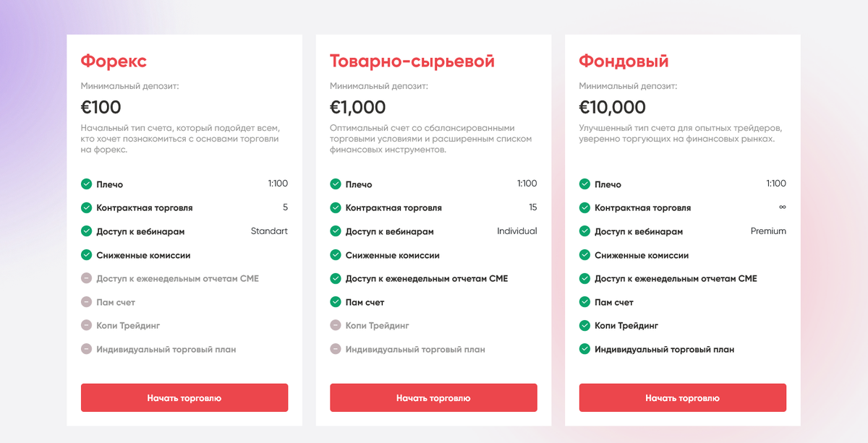
Task: Click check icon for Сниженные комиссии in Форекс
Action: click(x=86, y=255)
